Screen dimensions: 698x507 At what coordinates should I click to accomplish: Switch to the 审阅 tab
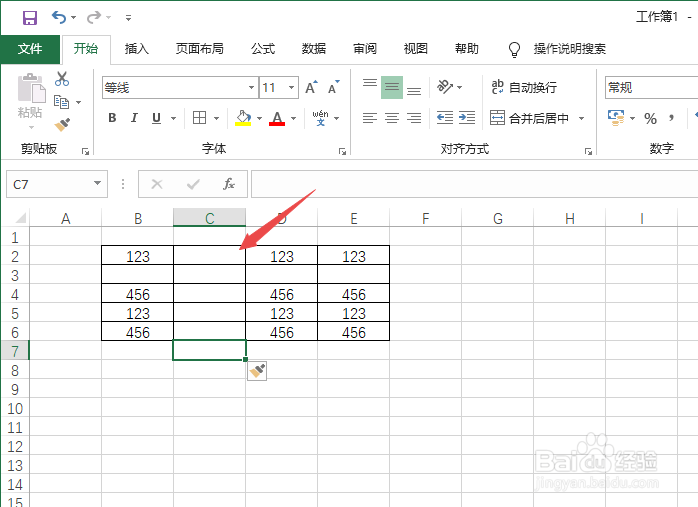click(x=365, y=49)
